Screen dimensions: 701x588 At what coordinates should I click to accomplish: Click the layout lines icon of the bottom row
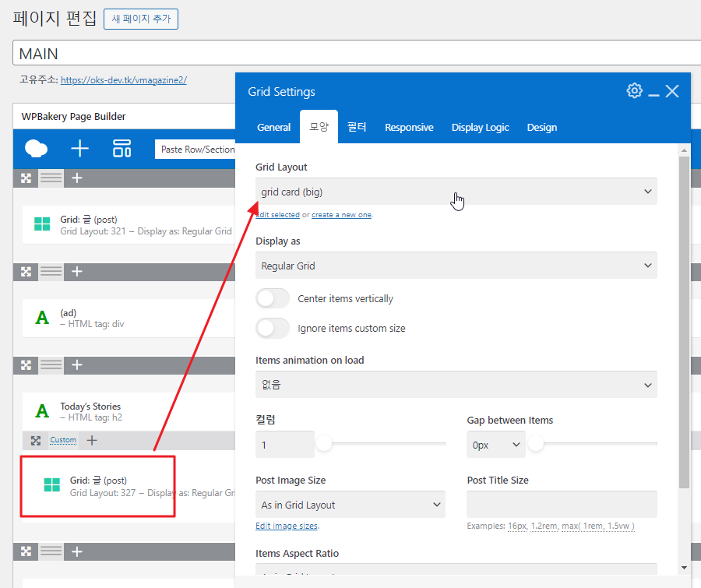click(51, 551)
